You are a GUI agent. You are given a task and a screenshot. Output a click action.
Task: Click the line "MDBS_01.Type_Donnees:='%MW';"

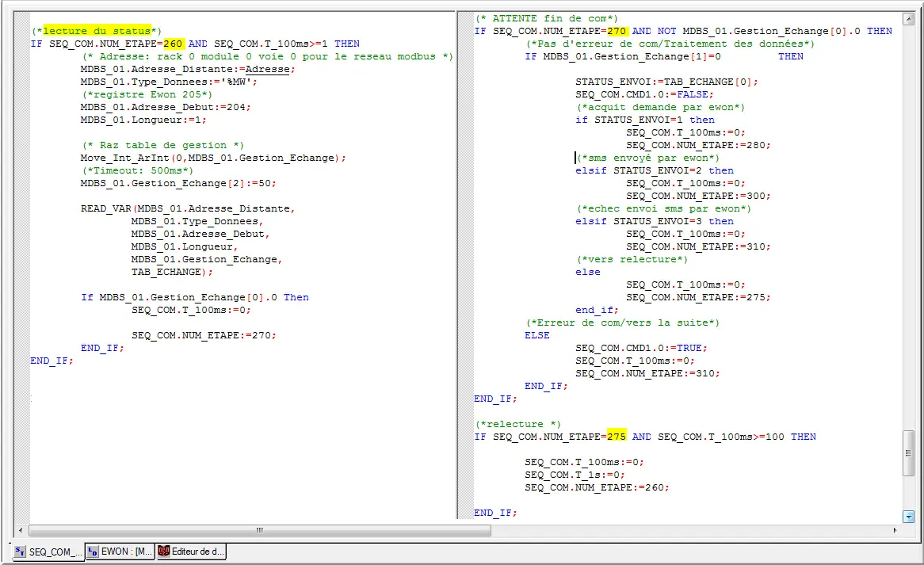click(169, 82)
